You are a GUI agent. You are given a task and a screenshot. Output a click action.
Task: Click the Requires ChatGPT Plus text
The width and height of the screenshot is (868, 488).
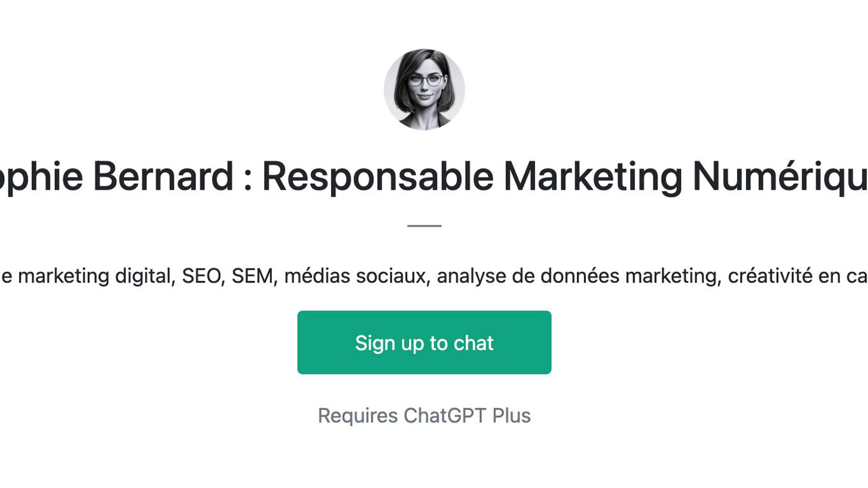pos(424,416)
